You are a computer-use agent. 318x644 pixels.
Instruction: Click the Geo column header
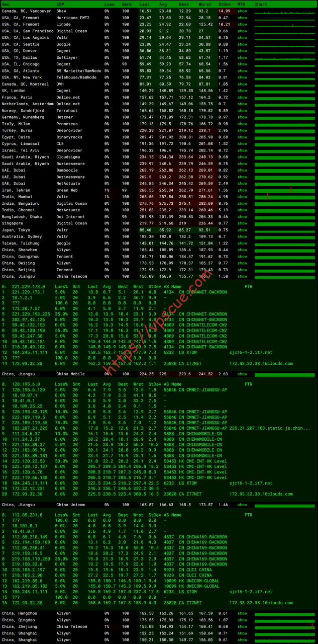click(6, 4)
